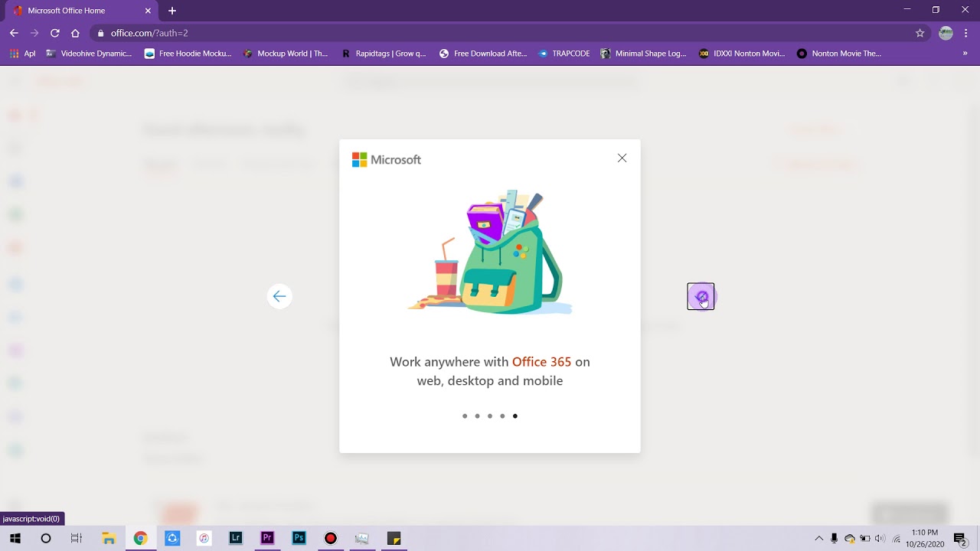This screenshot has height=551, width=980.
Task: Open Chrome's three-dot menu
Action: click(966, 33)
